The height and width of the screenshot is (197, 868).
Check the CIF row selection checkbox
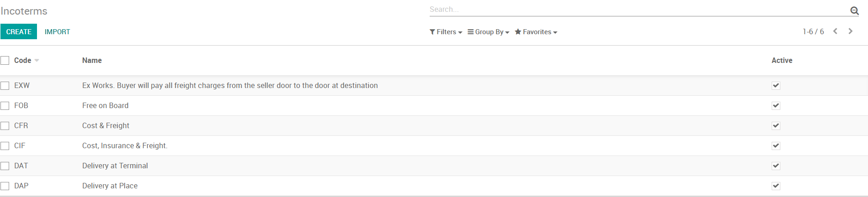tap(5, 146)
